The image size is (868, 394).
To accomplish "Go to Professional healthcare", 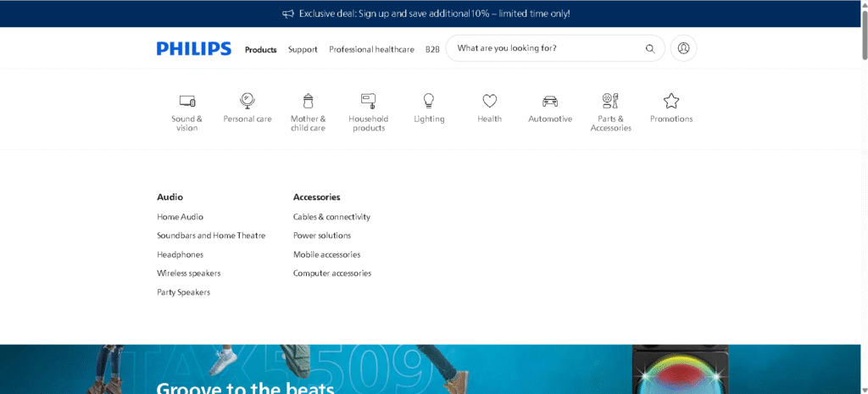I will (x=371, y=50).
